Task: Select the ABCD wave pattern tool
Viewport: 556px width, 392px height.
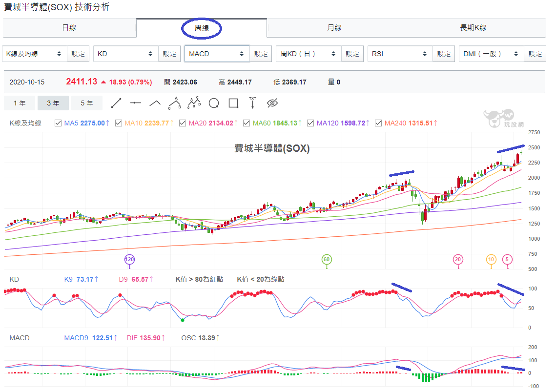Action: 194,103
